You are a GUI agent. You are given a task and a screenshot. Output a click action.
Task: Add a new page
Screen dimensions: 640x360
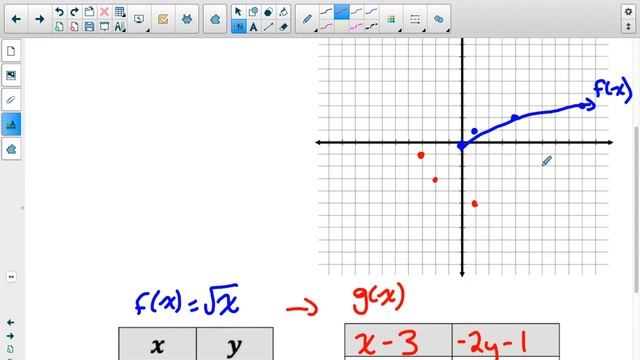point(59,27)
